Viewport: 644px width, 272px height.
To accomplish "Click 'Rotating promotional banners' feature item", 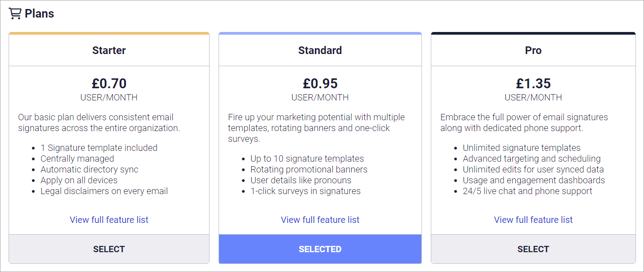I will click(x=309, y=169).
